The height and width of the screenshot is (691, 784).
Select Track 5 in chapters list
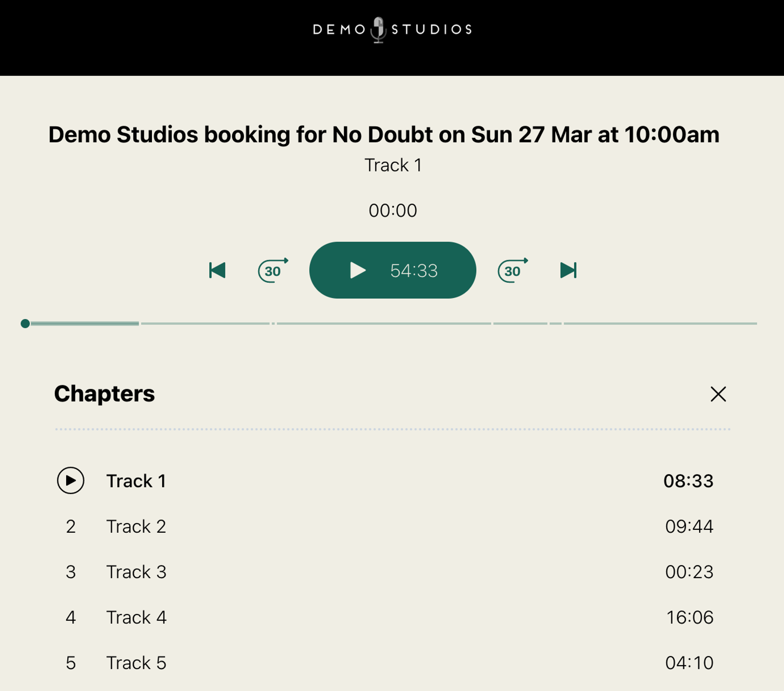coord(136,663)
